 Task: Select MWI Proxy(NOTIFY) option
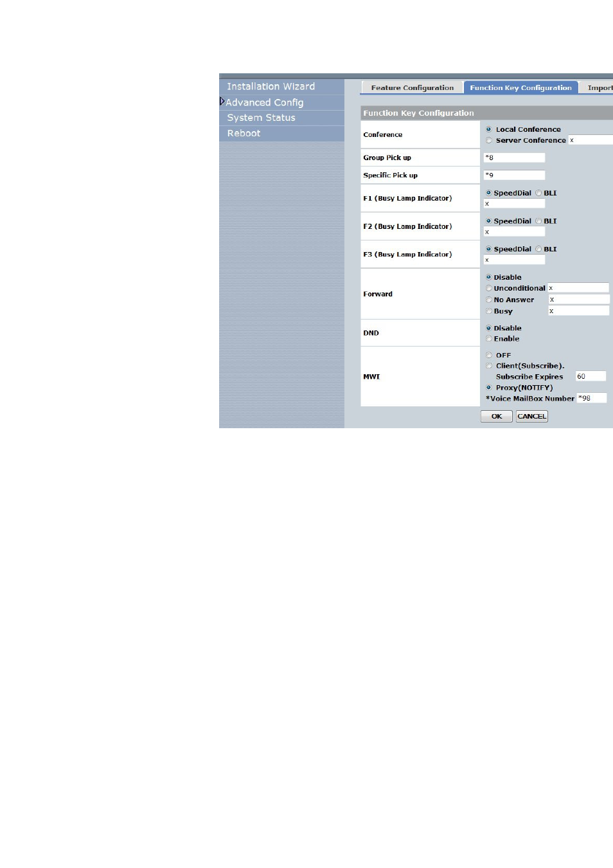point(489,388)
